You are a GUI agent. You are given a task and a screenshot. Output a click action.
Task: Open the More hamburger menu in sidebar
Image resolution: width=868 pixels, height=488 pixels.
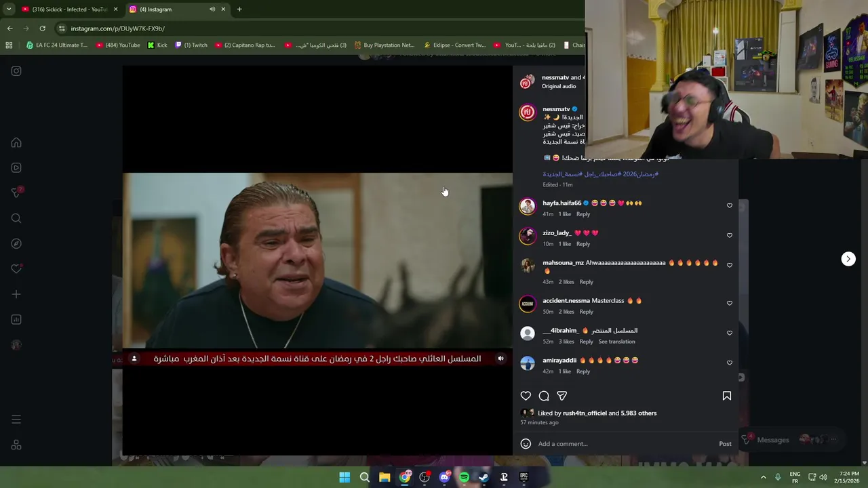(x=16, y=420)
